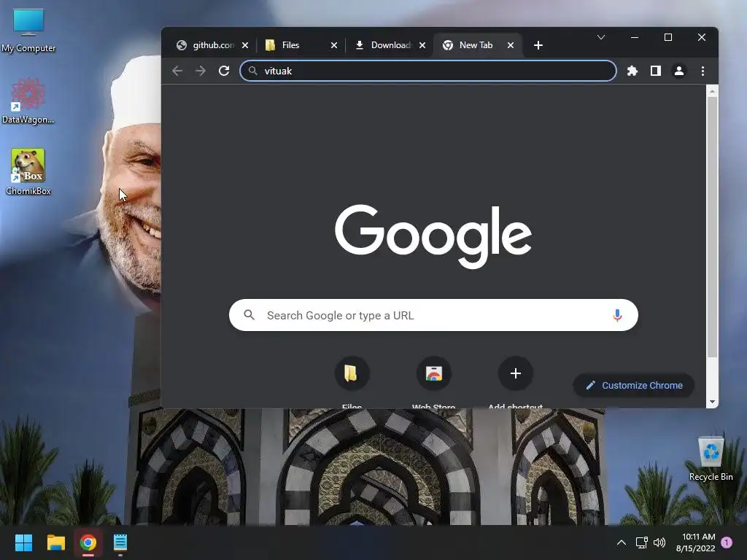Open network icon in system tray

tap(641, 542)
